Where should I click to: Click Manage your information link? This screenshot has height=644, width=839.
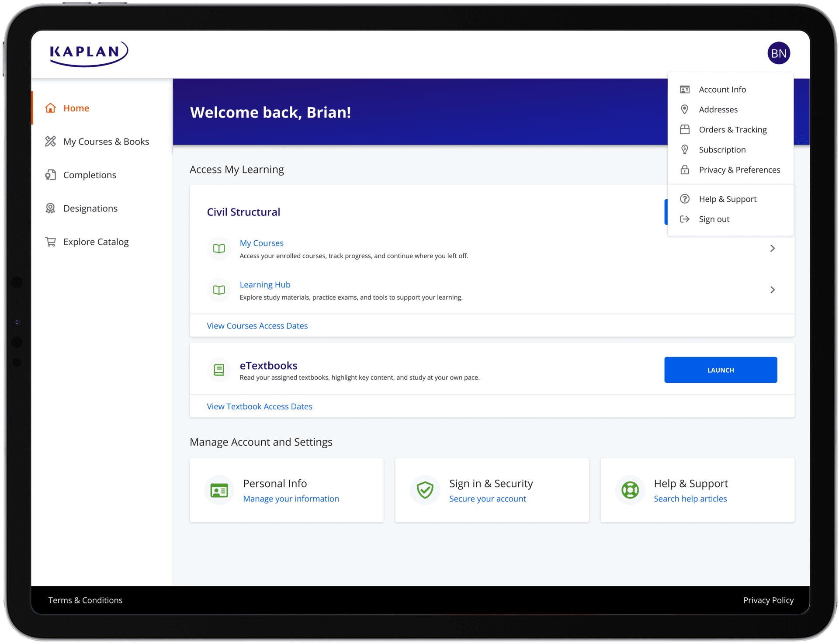291,499
